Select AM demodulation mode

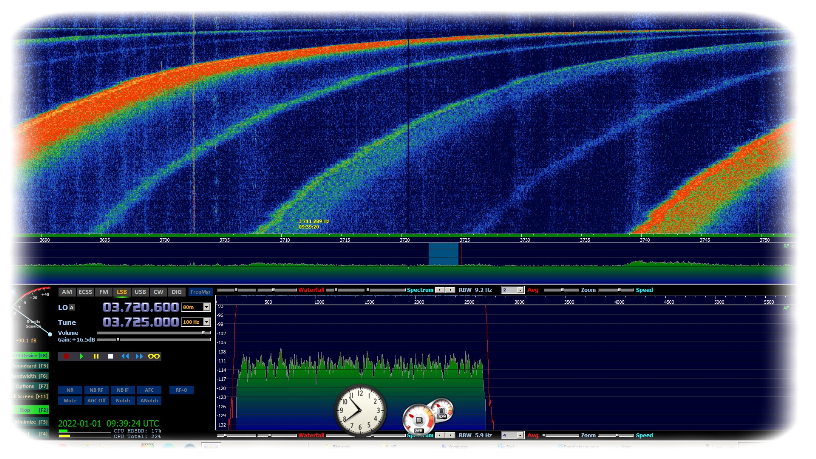[67, 292]
